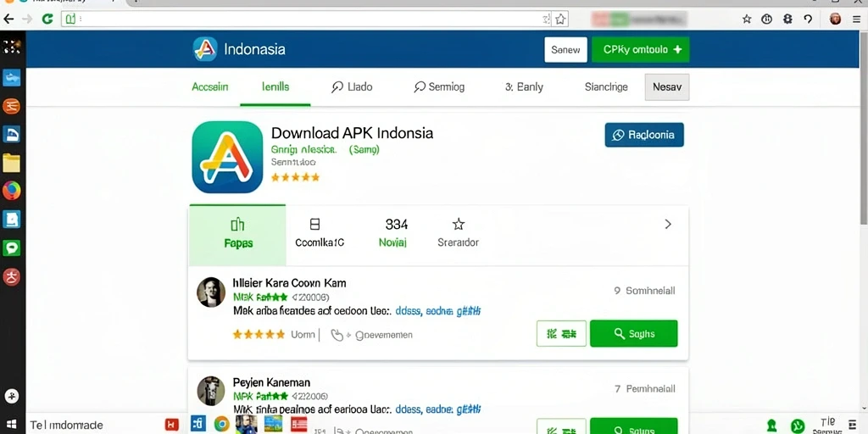Open the browser hamburger menu
Image resolution: width=868 pixels, height=434 pixels.
pyautogui.click(x=856, y=19)
